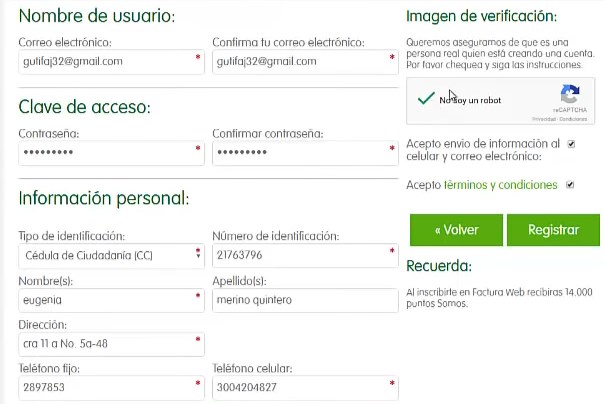Screen dimensions: 604x404
Task: Open the Tipo de identificación dropdown
Action: click(111, 255)
